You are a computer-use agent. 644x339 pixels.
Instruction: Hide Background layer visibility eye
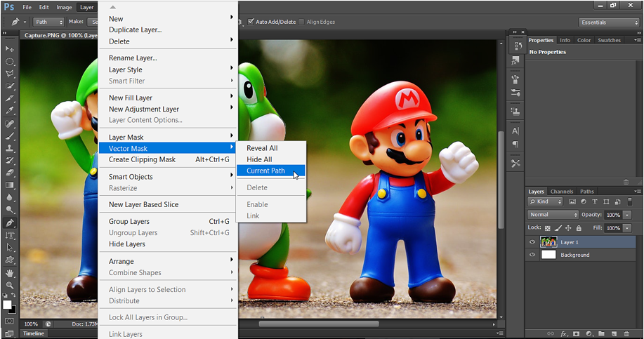[x=532, y=255]
